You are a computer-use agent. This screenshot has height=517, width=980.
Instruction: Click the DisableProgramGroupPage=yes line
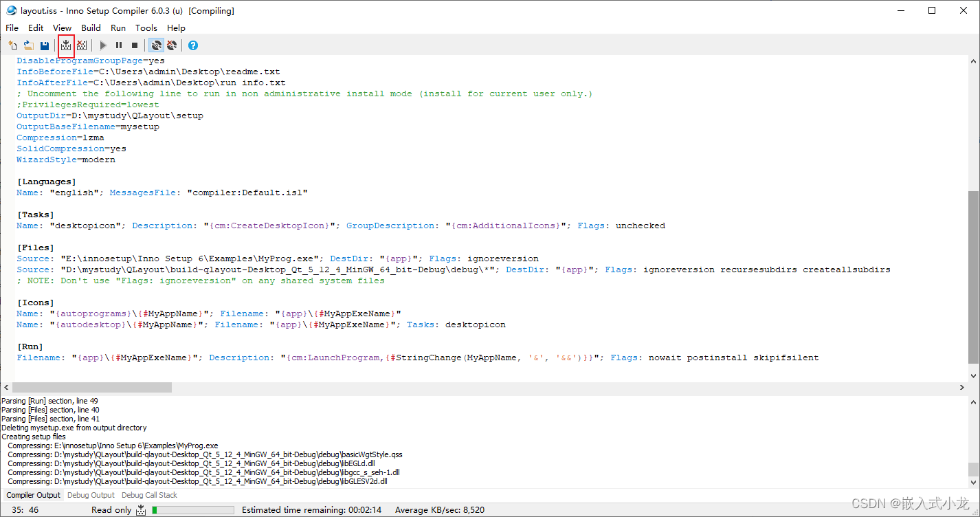click(91, 60)
